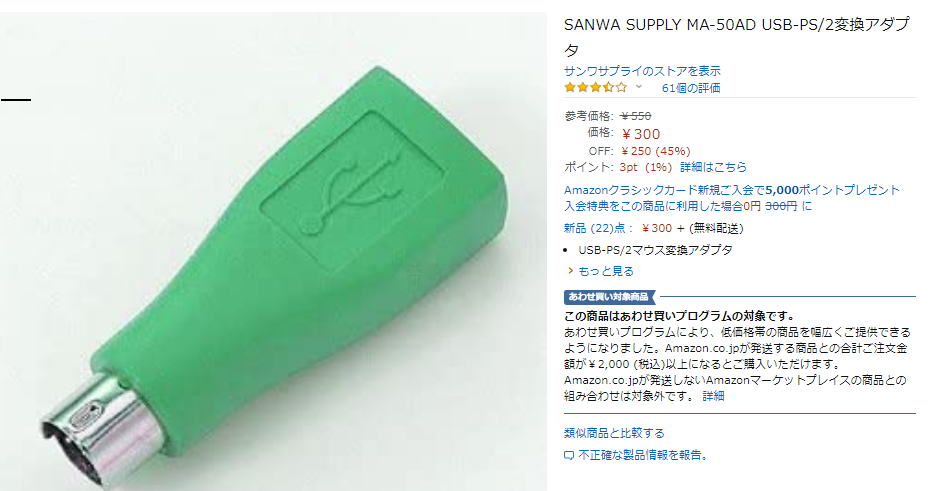
Task: Report via 不正確な製品情報を報告 link
Action: tap(642, 455)
